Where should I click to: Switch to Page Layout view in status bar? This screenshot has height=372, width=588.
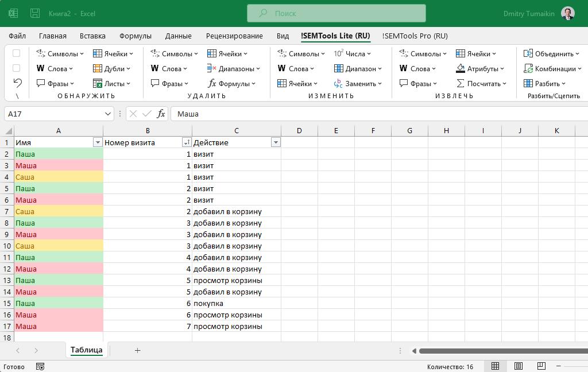tap(519, 366)
